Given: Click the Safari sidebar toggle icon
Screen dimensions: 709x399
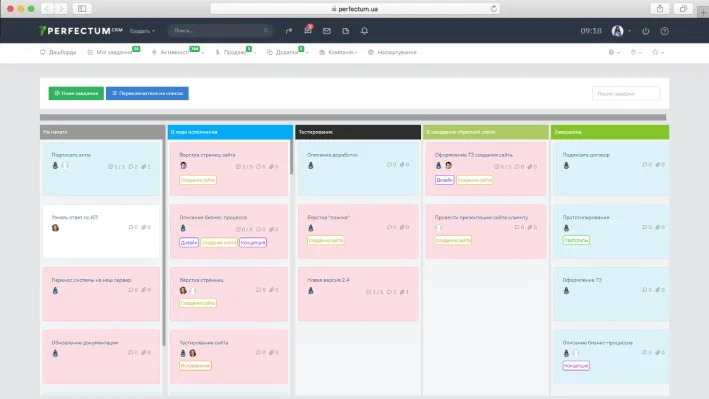Looking at the screenshot, I should [82, 9].
